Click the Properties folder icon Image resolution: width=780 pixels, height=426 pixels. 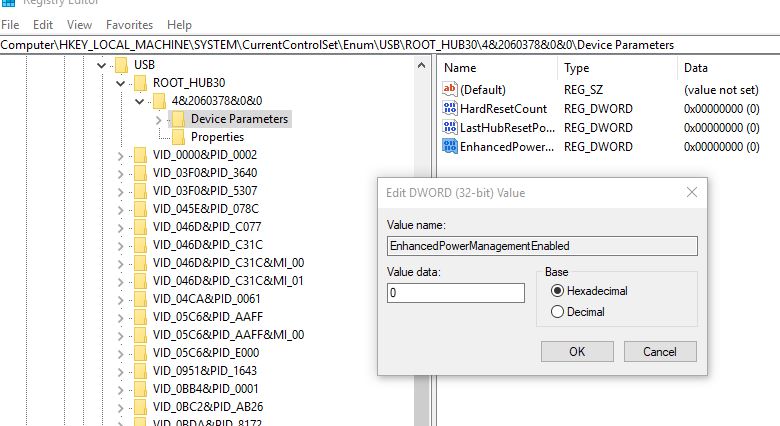tap(178, 136)
